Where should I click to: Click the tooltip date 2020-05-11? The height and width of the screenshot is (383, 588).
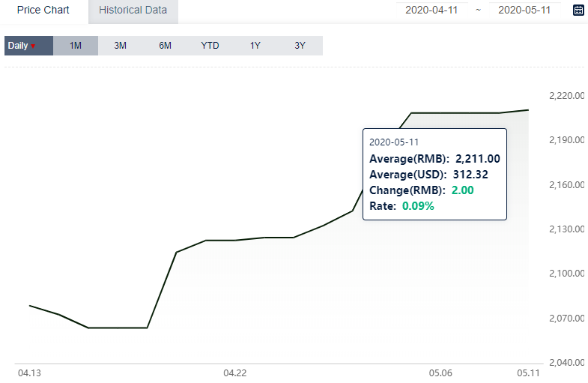coord(394,142)
